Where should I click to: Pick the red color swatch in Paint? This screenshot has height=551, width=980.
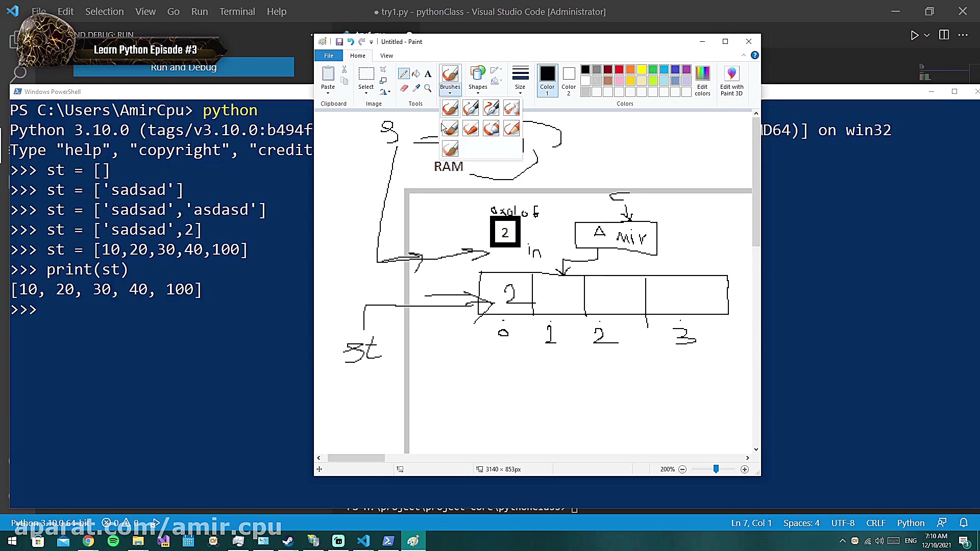619,69
